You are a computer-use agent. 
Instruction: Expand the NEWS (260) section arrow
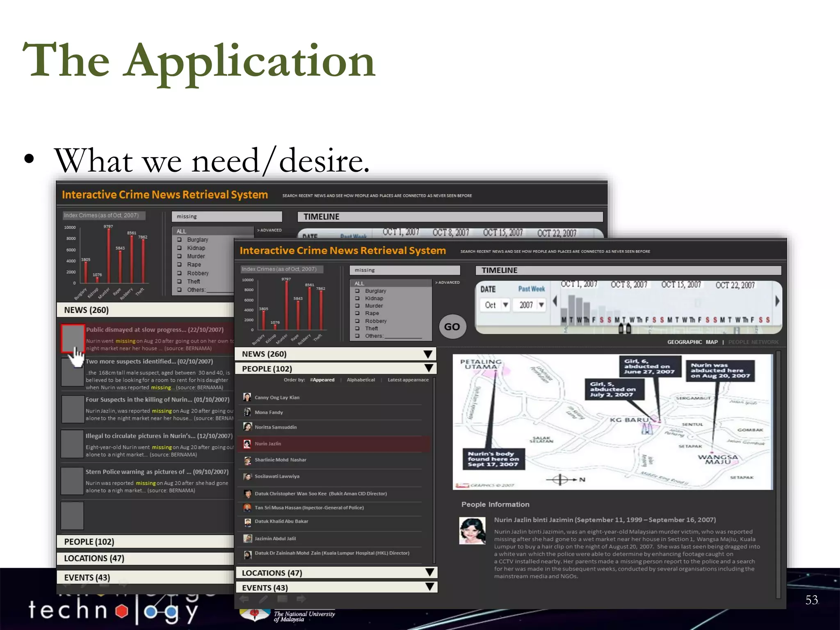(428, 354)
